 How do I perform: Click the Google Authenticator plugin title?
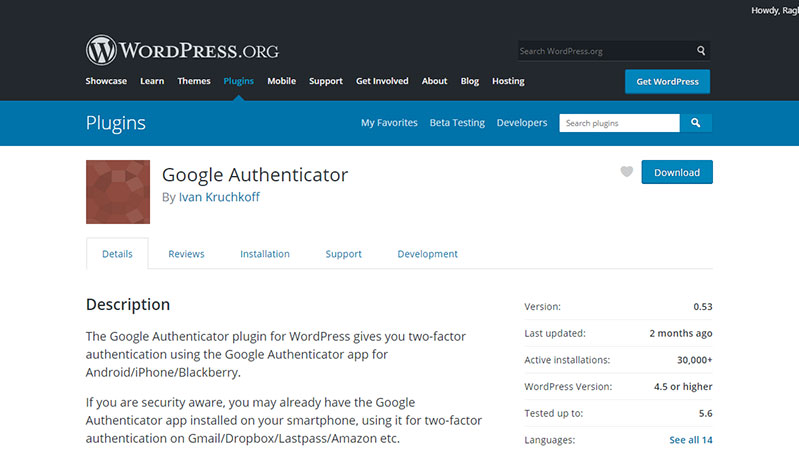tap(255, 175)
